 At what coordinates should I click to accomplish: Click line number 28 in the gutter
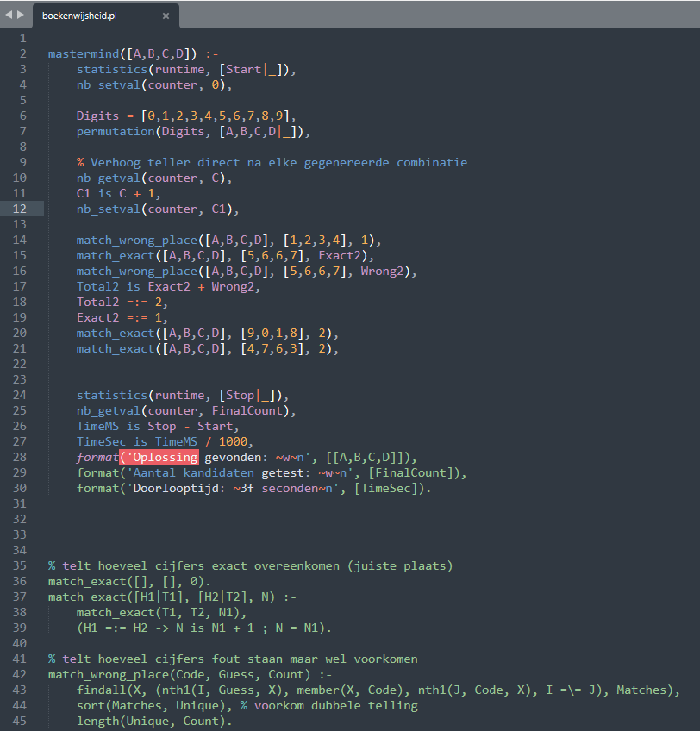click(x=20, y=457)
